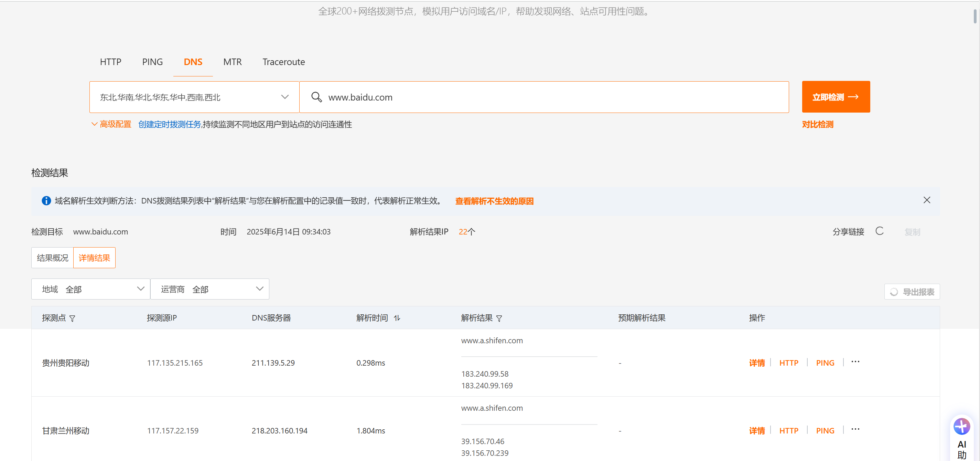The height and width of the screenshot is (461, 980).
Task: Run HTTP test for 贵州贵阳移动
Action: pos(789,363)
